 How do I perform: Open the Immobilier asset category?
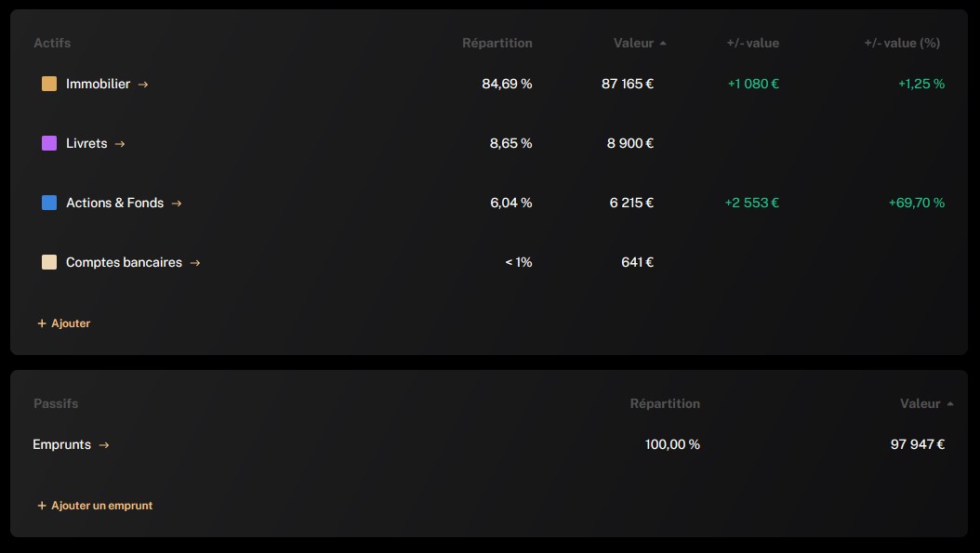click(x=99, y=84)
